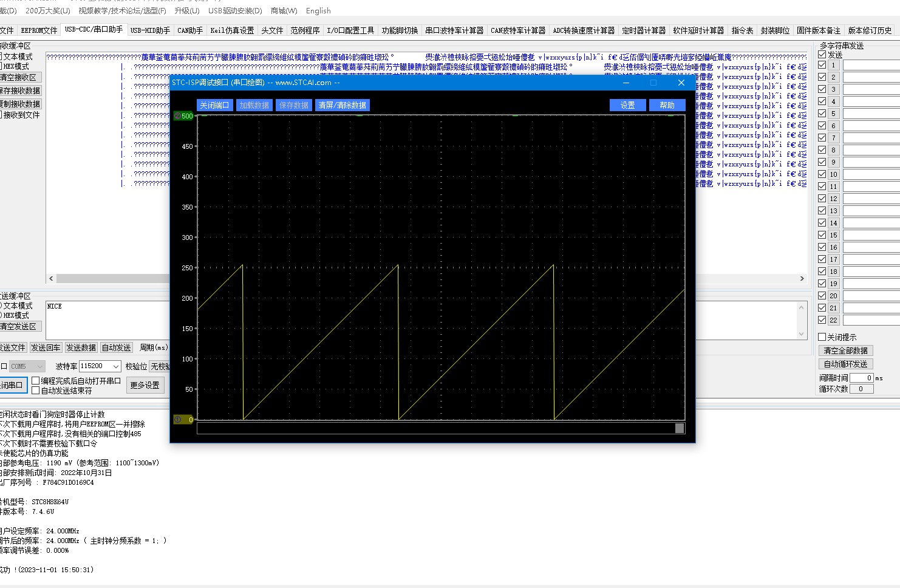Open the 200万大奖(U) menu
This screenshot has height=588, width=900.
[48, 10]
